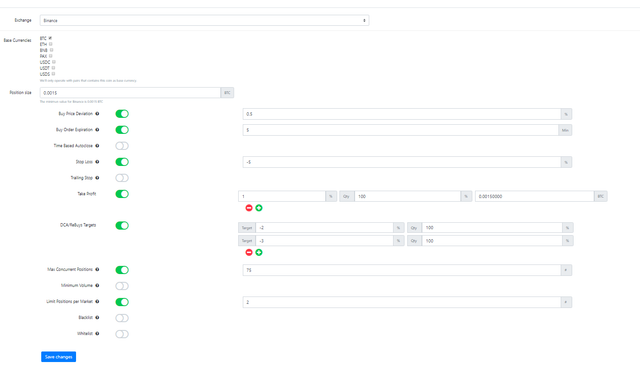Viewport: 640px width, 380px height.
Task: Open help icon for Limit Positions per Market
Action: click(97, 302)
